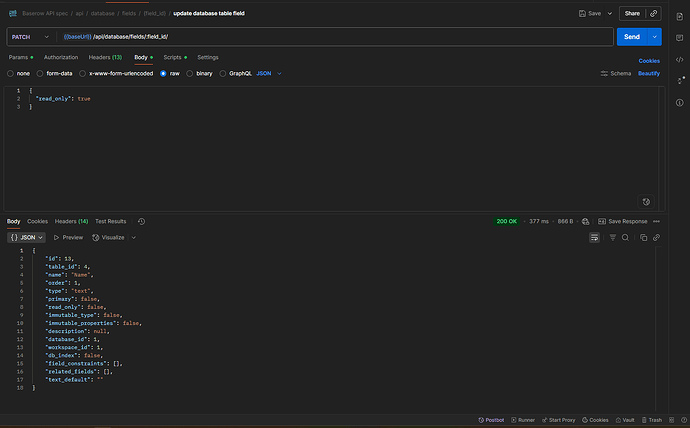Switch to the Authorization tab
Viewport: 690px width, 428px height.
[61, 57]
